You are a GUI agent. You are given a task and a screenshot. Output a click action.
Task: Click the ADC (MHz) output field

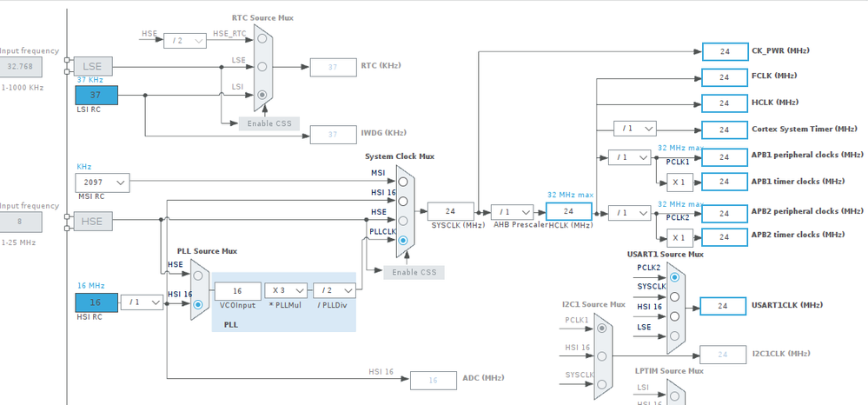coord(433,380)
